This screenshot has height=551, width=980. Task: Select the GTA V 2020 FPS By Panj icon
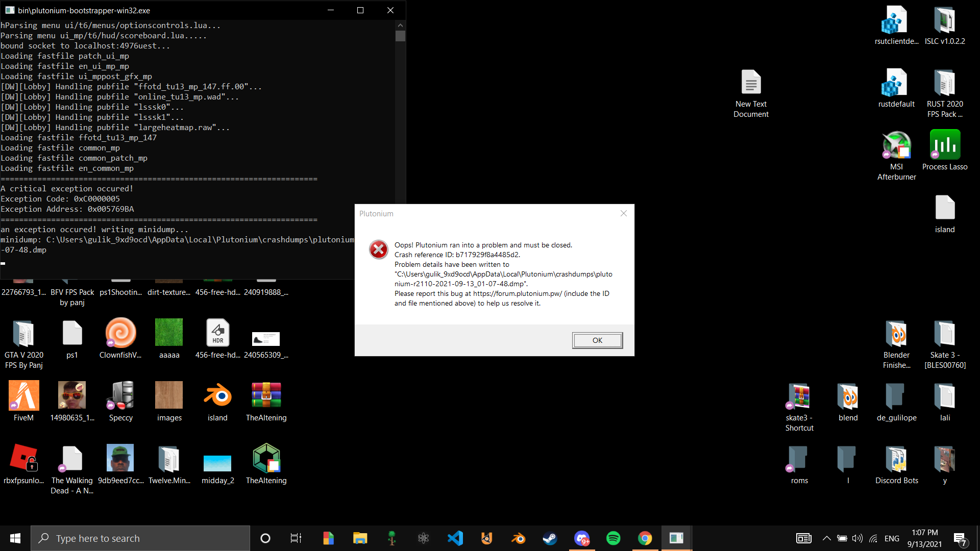click(x=23, y=344)
